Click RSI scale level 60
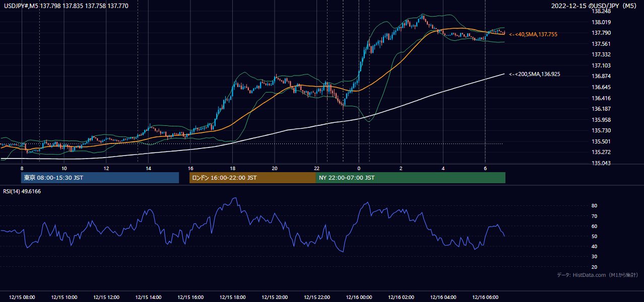Viewport: 644px width, 302px height. [594, 226]
